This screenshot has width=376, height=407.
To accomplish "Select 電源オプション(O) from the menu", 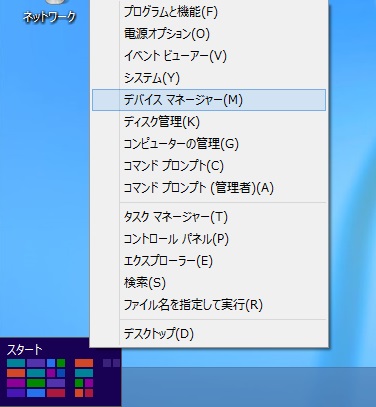I will click(209, 34).
